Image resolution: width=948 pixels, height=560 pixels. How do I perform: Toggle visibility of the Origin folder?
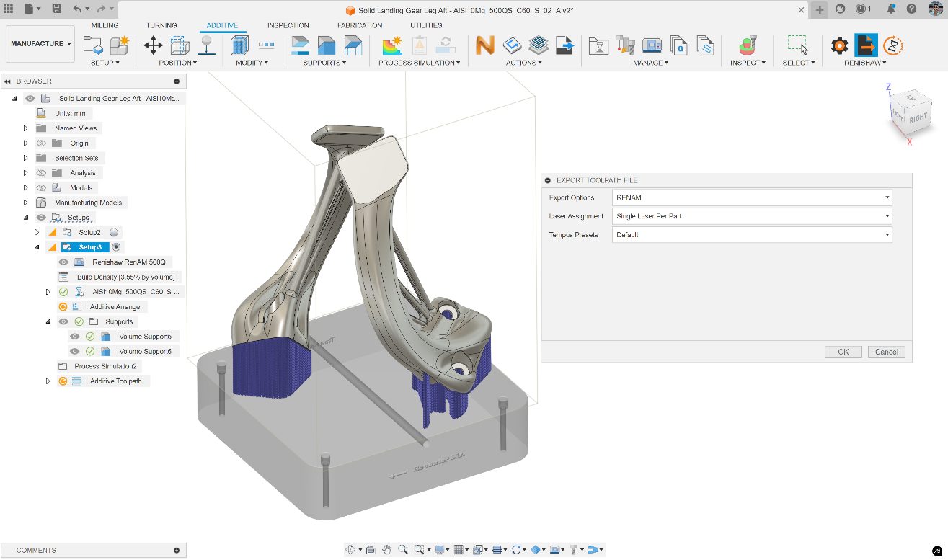click(x=41, y=143)
